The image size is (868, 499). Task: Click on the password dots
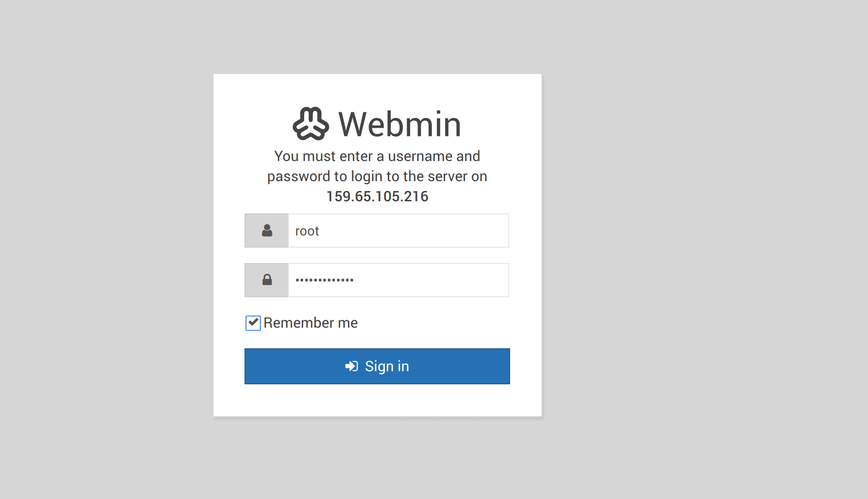click(x=325, y=280)
